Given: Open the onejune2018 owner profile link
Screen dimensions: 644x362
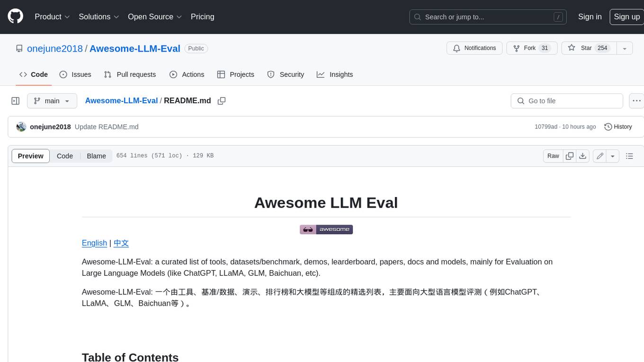Looking at the screenshot, I should coord(55,48).
